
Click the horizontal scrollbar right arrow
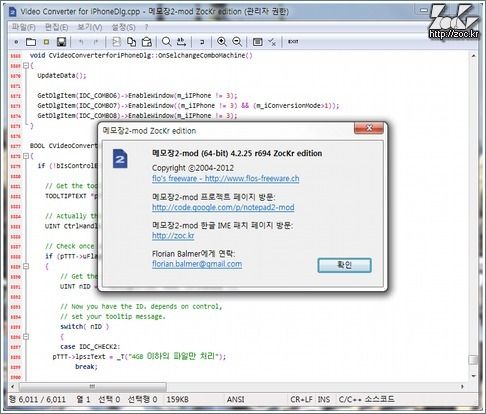(x=462, y=387)
